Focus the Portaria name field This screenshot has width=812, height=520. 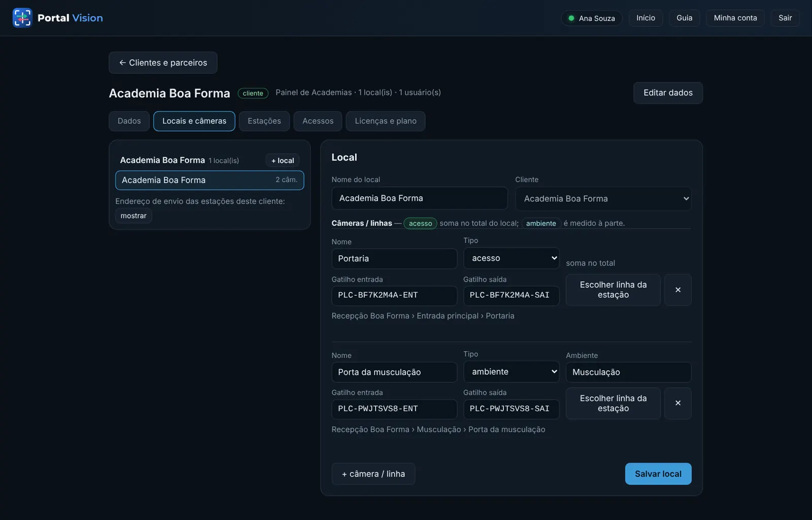[x=394, y=259]
